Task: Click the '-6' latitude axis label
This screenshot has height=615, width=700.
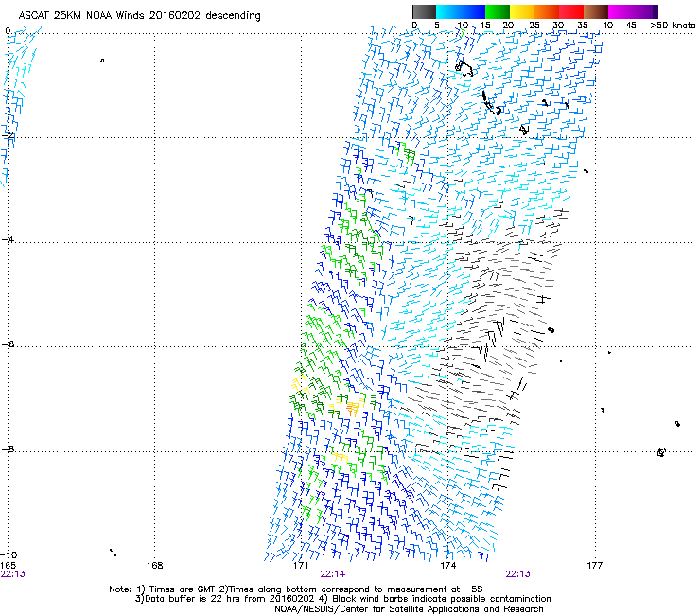Action: pyautogui.click(x=8, y=343)
